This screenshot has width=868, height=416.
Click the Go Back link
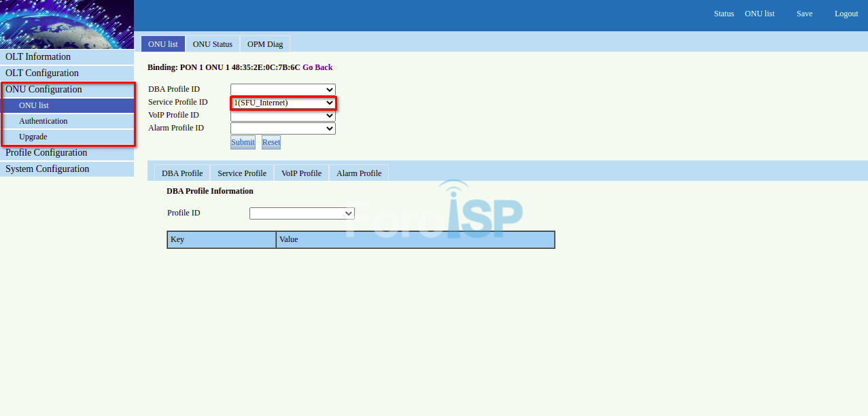coord(317,67)
